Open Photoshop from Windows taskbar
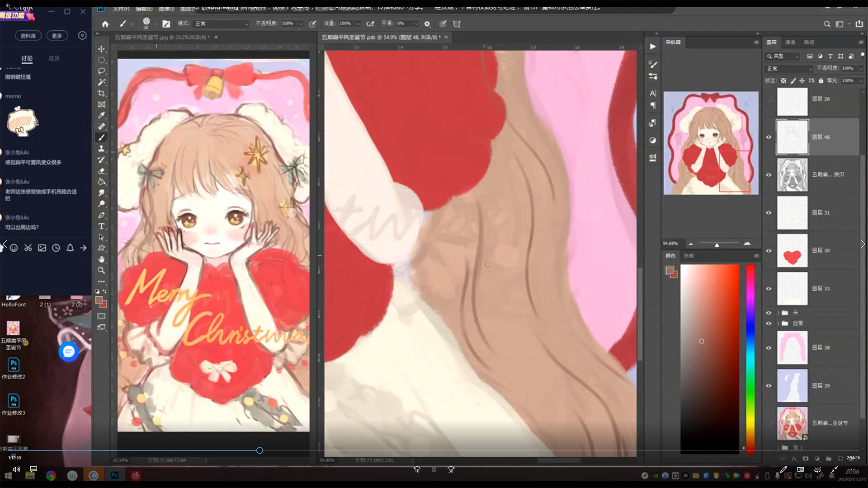The image size is (868, 488). tap(114, 475)
